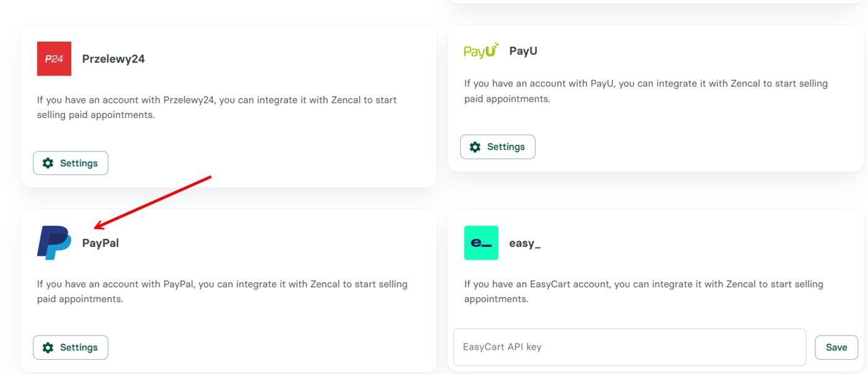Image resolution: width=868 pixels, height=374 pixels.
Task: Click the gear icon in PayPal Settings button
Action: (x=47, y=347)
